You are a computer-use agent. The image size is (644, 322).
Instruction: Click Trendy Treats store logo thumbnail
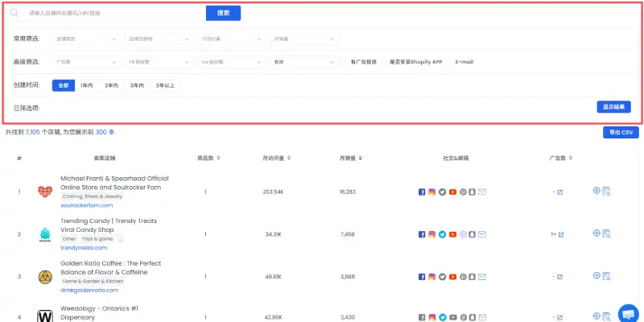(45, 234)
